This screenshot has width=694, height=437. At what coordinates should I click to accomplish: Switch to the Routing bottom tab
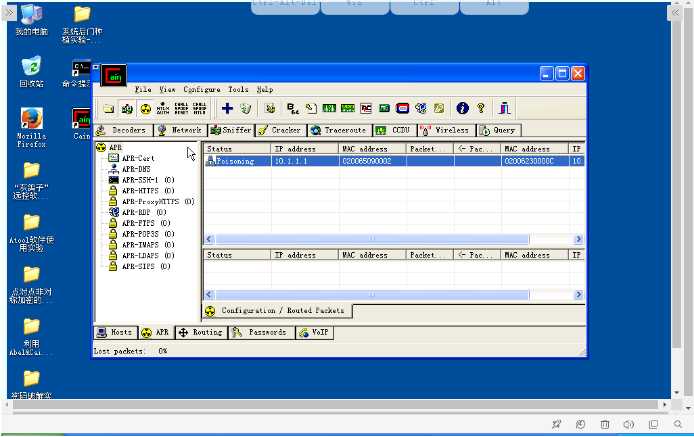pyautogui.click(x=201, y=333)
